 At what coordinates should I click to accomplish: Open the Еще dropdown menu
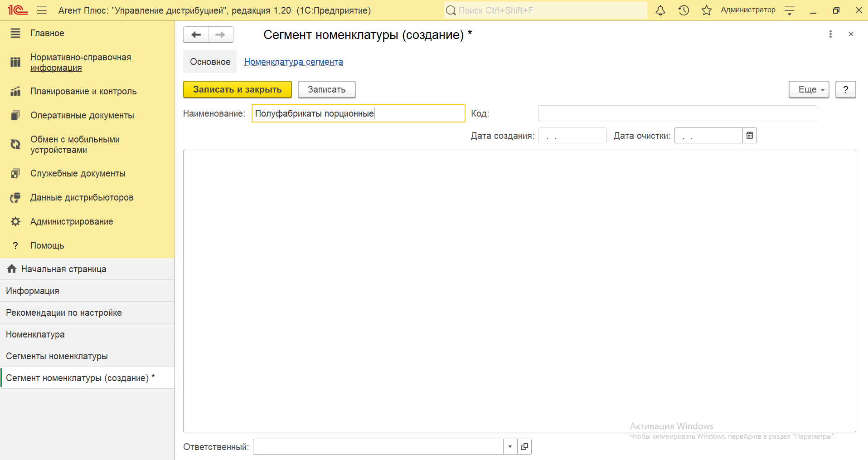809,89
